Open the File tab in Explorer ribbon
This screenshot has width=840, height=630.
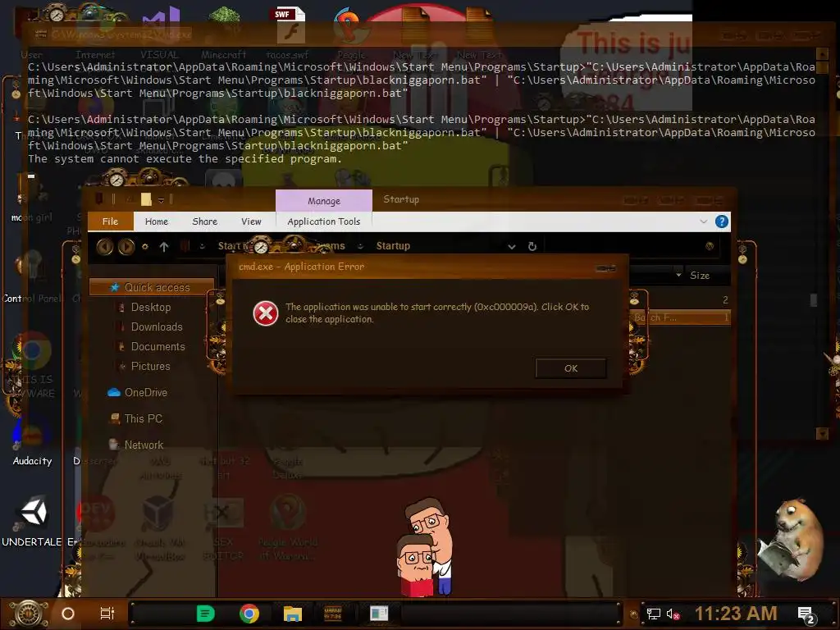(x=110, y=221)
